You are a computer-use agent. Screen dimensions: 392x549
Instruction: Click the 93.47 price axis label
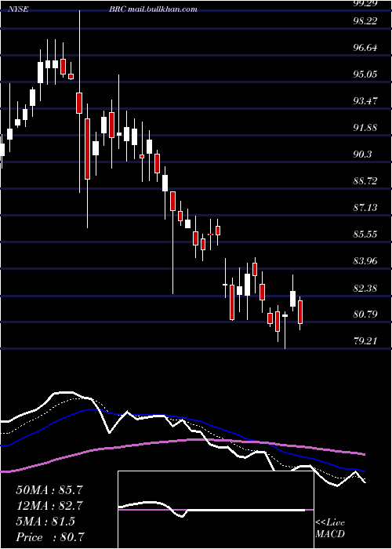click(x=366, y=101)
